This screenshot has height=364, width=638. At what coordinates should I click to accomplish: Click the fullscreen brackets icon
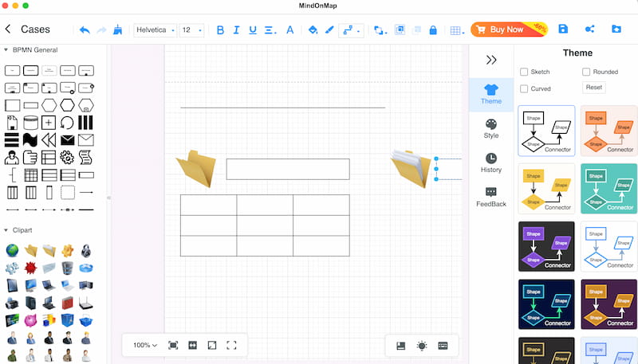231,346
